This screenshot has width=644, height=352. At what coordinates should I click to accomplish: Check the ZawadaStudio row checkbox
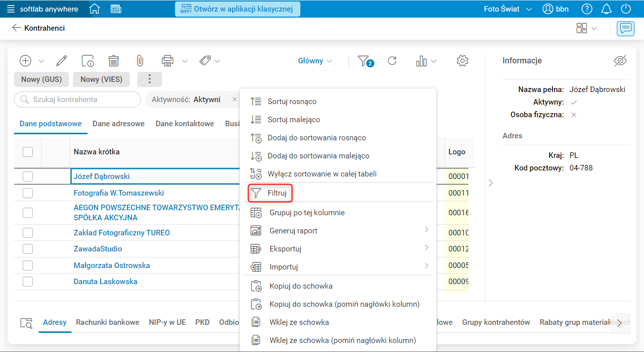pyautogui.click(x=28, y=249)
